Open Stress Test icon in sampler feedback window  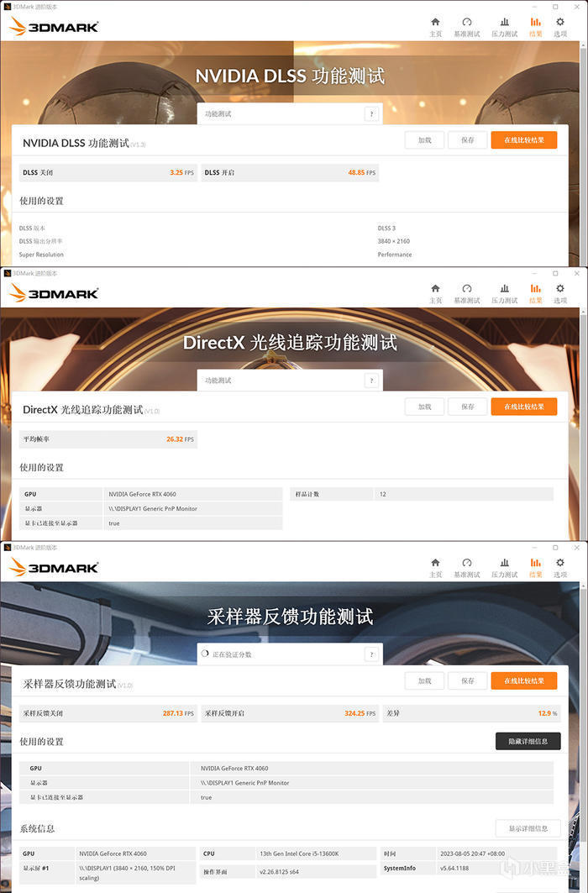pyautogui.click(x=504, y=568)
